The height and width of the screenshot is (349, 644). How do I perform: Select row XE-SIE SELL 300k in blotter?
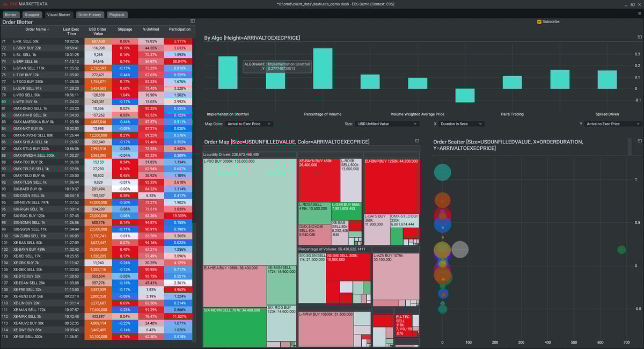(x=97, y=337)
